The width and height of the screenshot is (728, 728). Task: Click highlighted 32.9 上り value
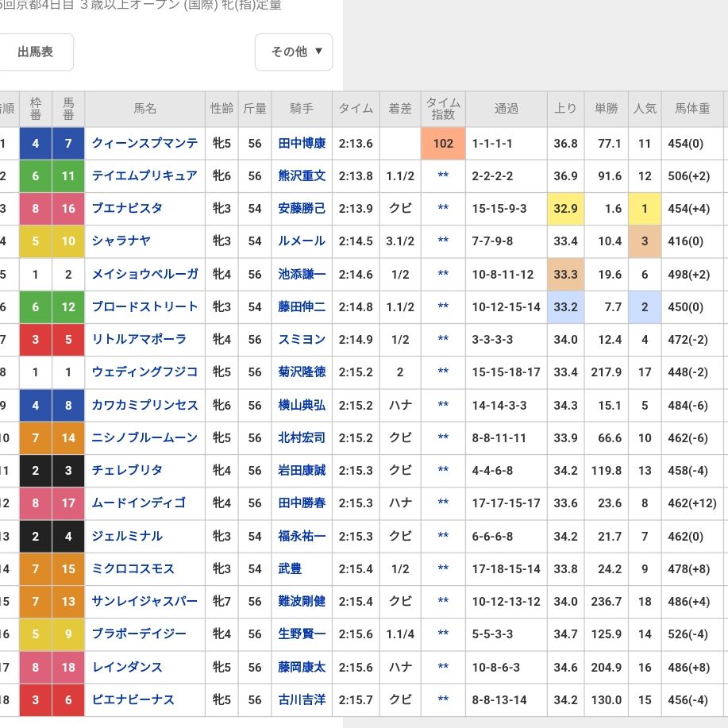pyautogui.click(x=565, y=209)
